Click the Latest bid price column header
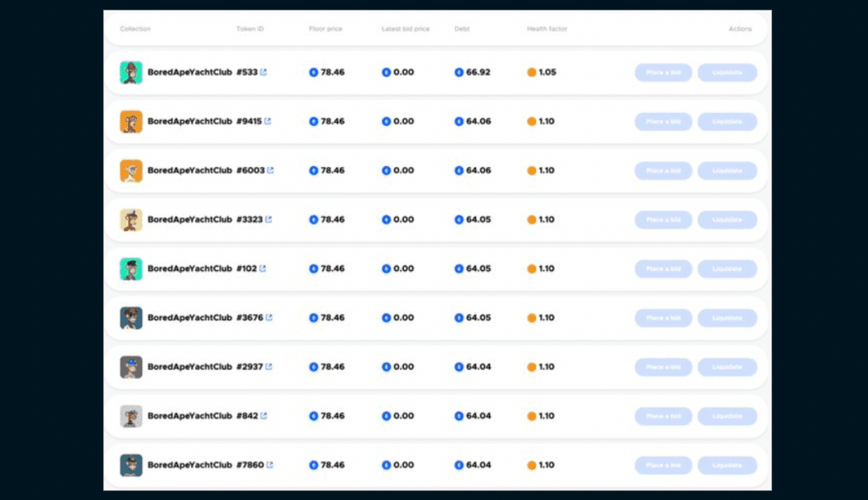Screen dimensions: 868x500 tap(405, 29)
